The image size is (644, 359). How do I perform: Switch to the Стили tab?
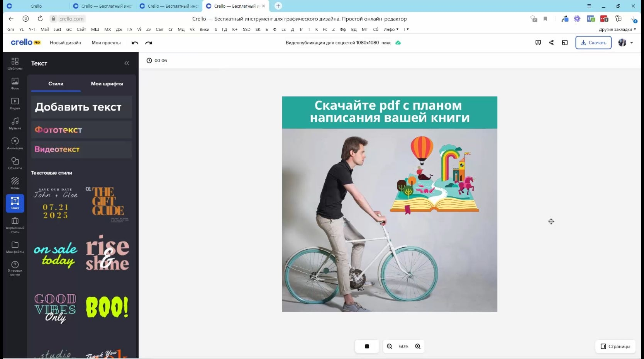[x=56, y=83]
